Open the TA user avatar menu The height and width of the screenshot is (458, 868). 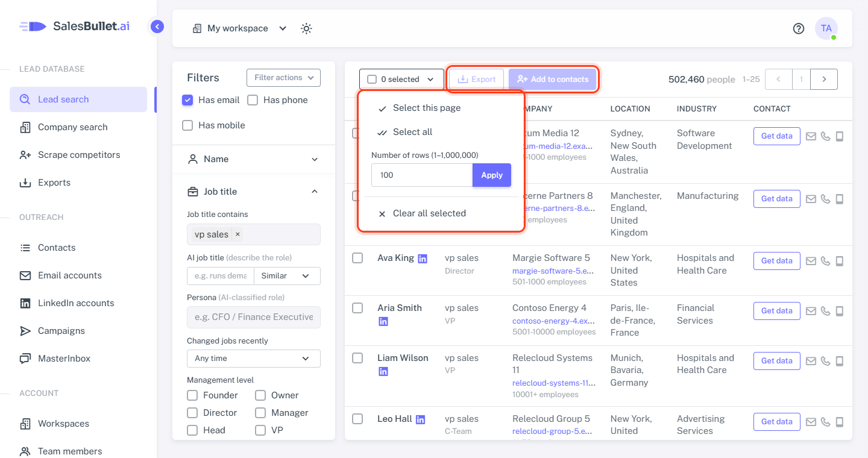(x=826, y=28)
